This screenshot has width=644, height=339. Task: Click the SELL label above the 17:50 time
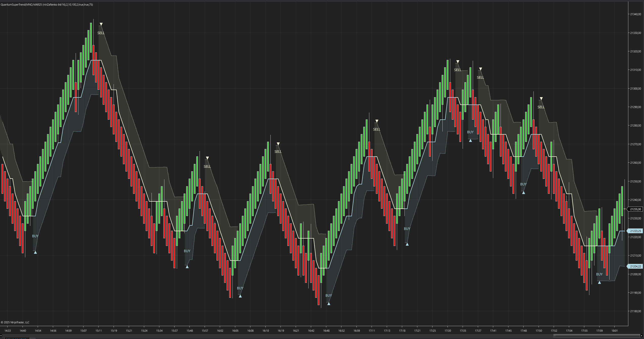pyautogui.click(x=541, y=107)
